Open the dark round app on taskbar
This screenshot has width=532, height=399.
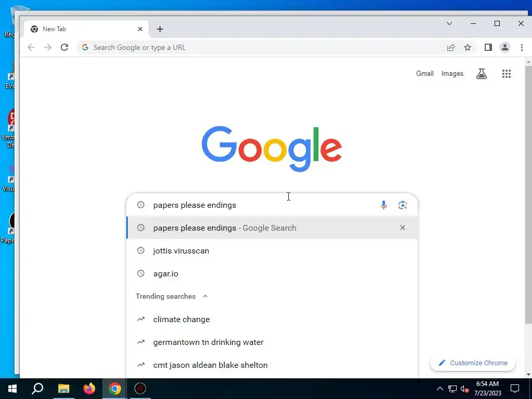click(x=140, y=389)
